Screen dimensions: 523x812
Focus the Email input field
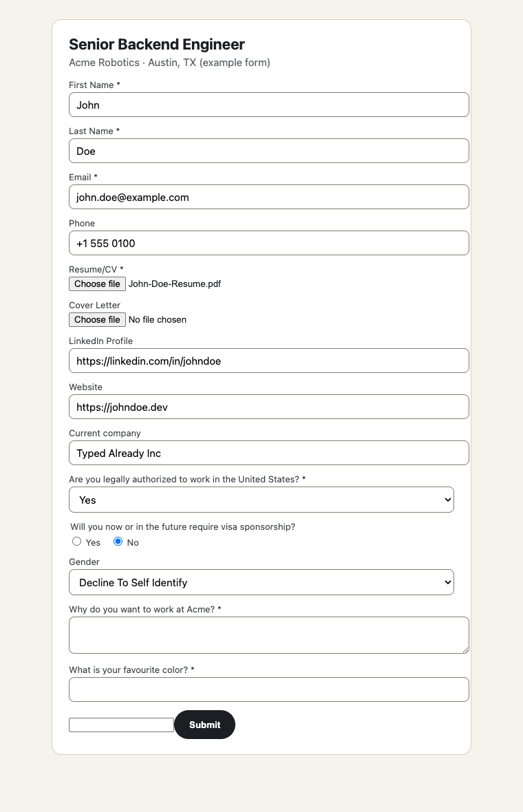coord(269,197)
